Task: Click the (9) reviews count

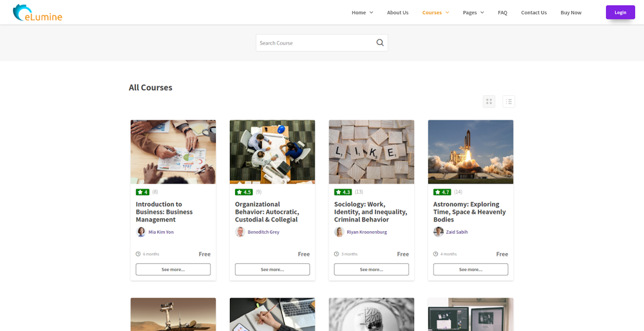Action: [x=258, y=192]
